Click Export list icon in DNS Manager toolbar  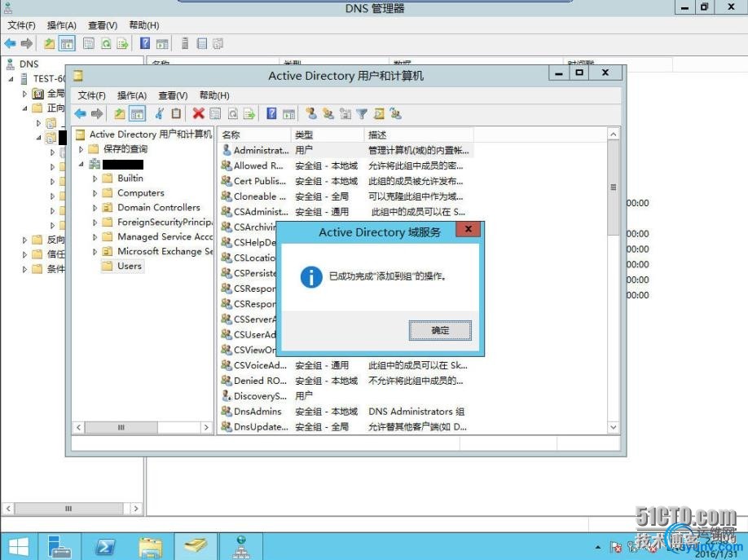tap(122, 43)
